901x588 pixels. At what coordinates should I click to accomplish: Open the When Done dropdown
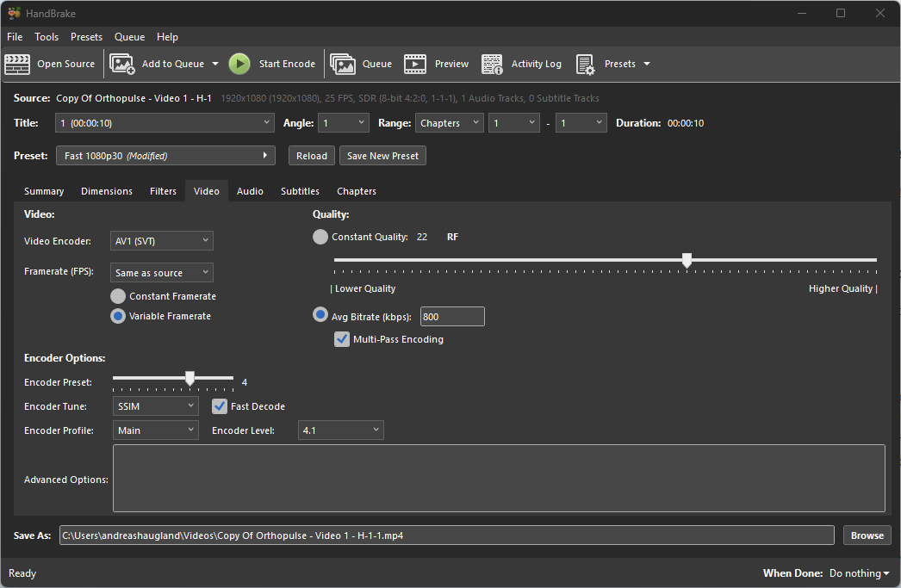click(x=859, y=573)
